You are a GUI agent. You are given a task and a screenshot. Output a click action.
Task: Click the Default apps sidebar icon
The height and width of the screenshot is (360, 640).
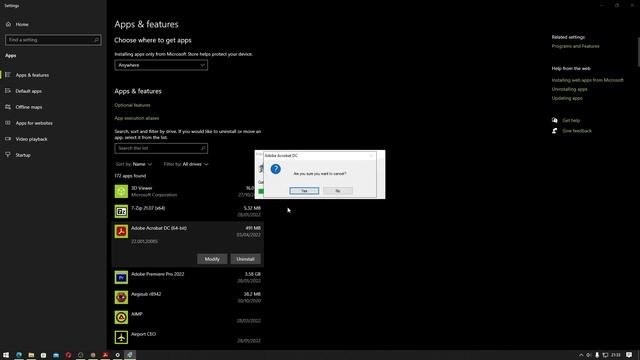8,91
